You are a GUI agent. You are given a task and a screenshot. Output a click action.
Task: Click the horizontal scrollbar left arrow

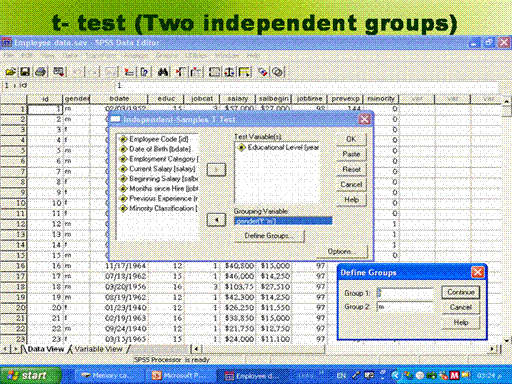[x=196, y=349]
